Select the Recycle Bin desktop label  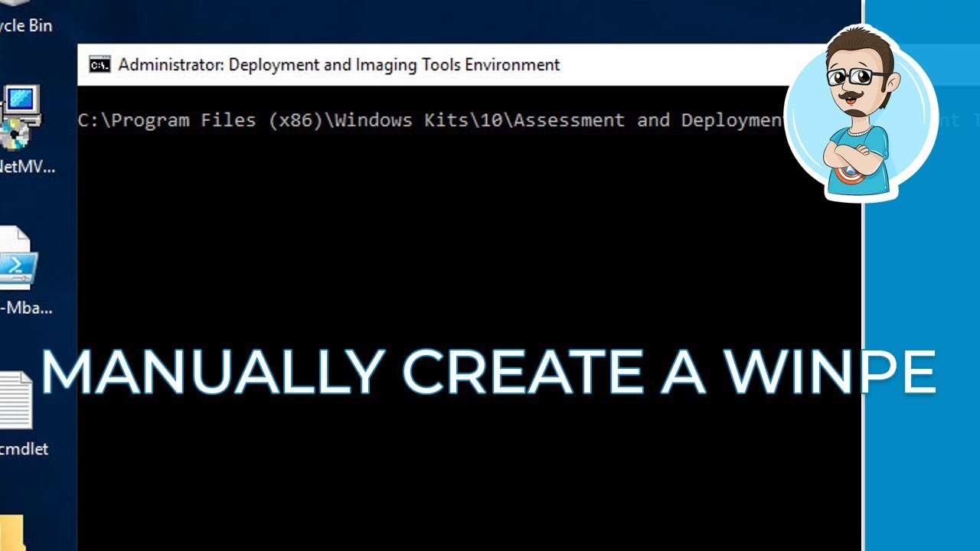(x=26, y=26)
